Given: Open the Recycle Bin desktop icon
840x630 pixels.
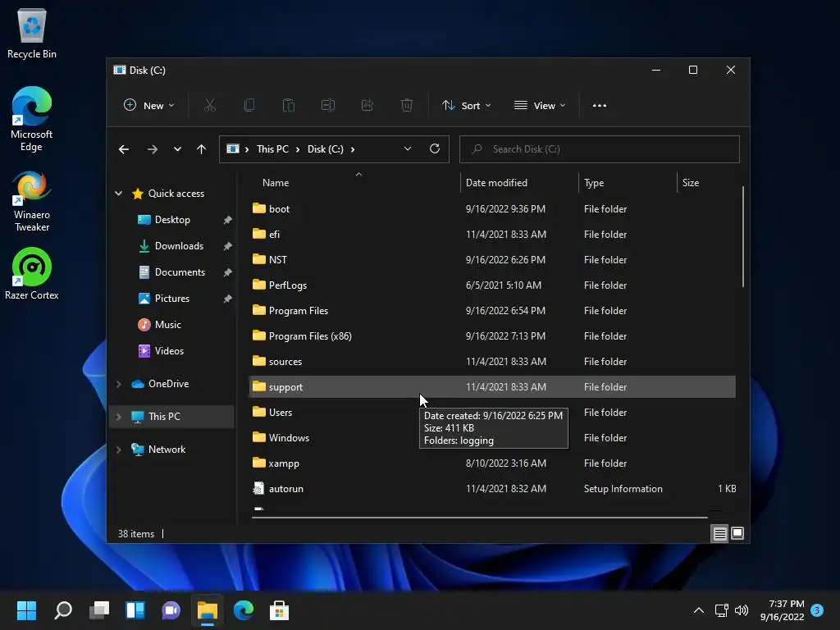Looking at the screenshot, I should tap(32, 34).
